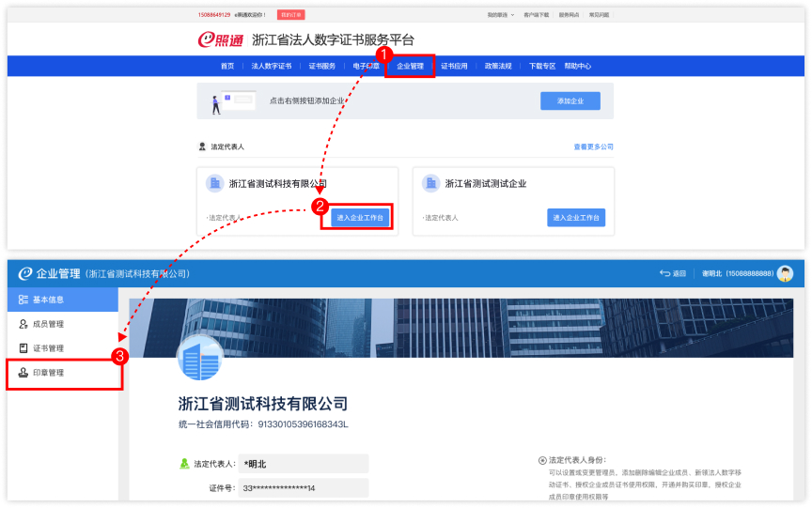Click the e照通 logo
Viewport: 812px width, 508px height.
(221, 40)
